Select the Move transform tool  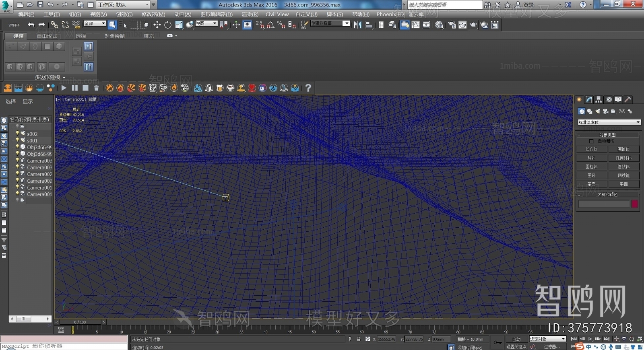[157, 25]
